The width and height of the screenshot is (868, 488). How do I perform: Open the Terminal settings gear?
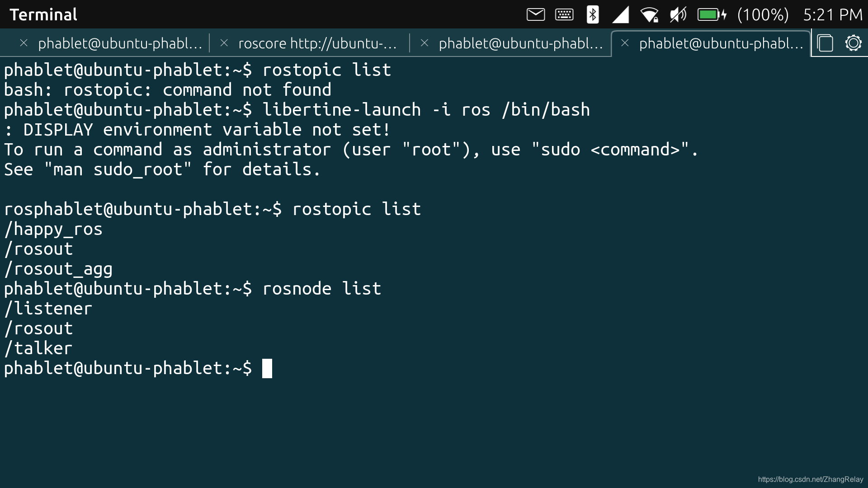click(x=854, y=42)
